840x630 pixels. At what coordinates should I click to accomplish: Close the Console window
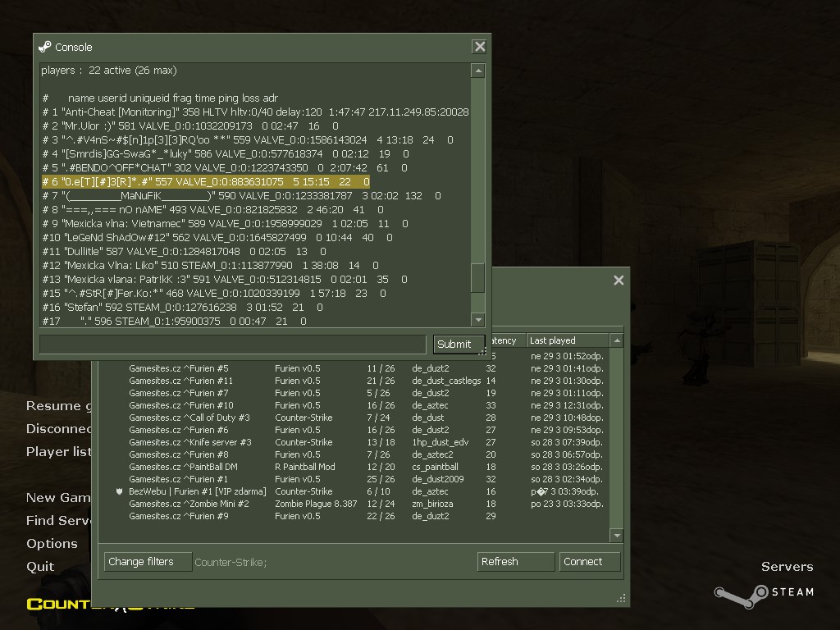[479, 47]
